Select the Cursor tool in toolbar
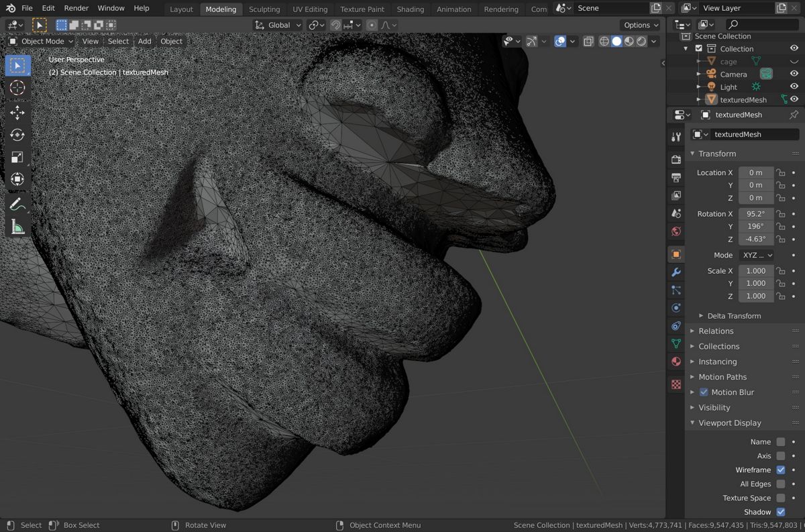 (18, 88)
